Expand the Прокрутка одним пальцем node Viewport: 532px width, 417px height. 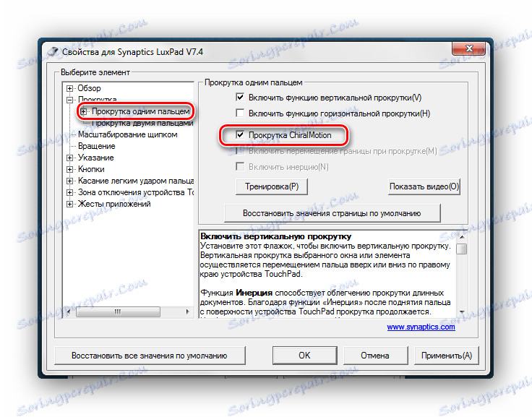point(83,111)
